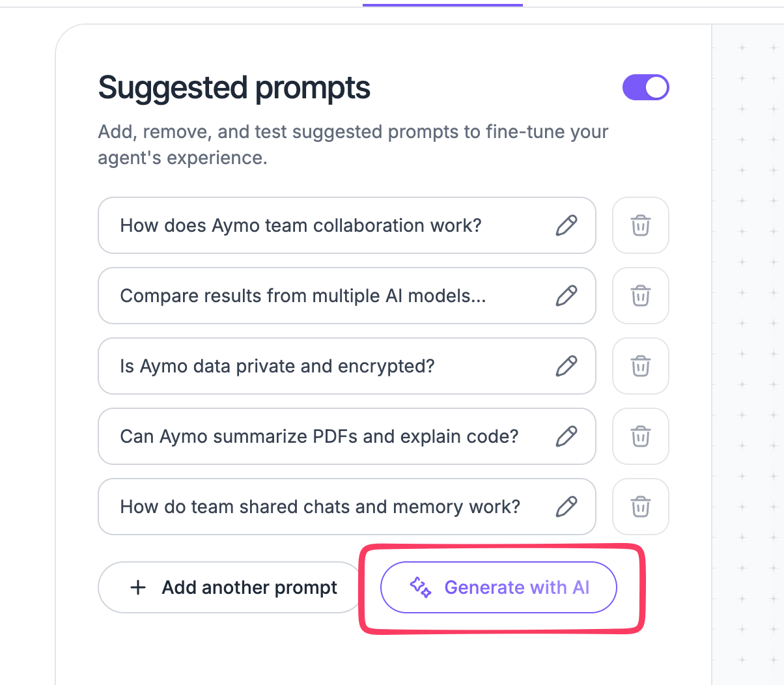Select the 'Compare results from multiple AI models...' field
This screenshot has width=784, height=685.
coord(347,296)
